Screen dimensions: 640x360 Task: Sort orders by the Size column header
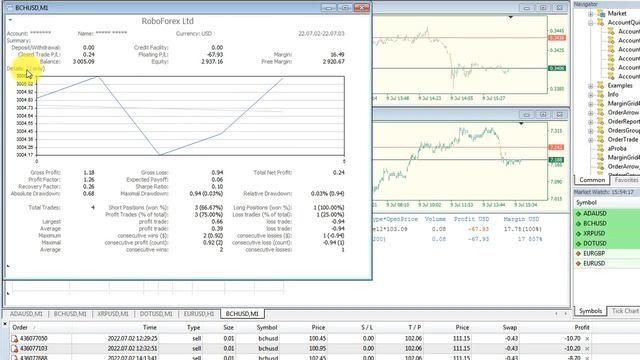point(229,327)
